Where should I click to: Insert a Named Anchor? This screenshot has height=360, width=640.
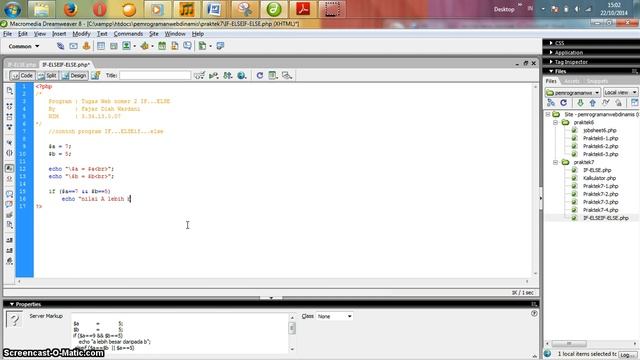coord(86,46)
